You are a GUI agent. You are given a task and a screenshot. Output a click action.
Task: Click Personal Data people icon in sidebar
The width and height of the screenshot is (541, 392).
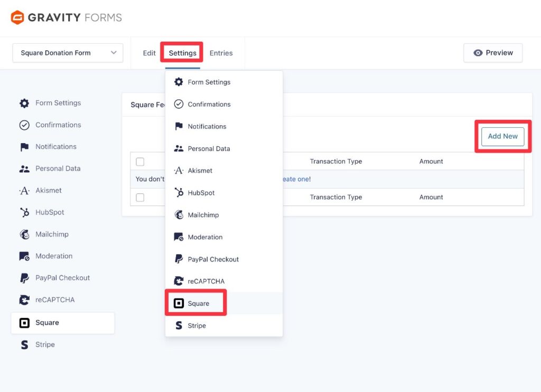pos(24,169)
